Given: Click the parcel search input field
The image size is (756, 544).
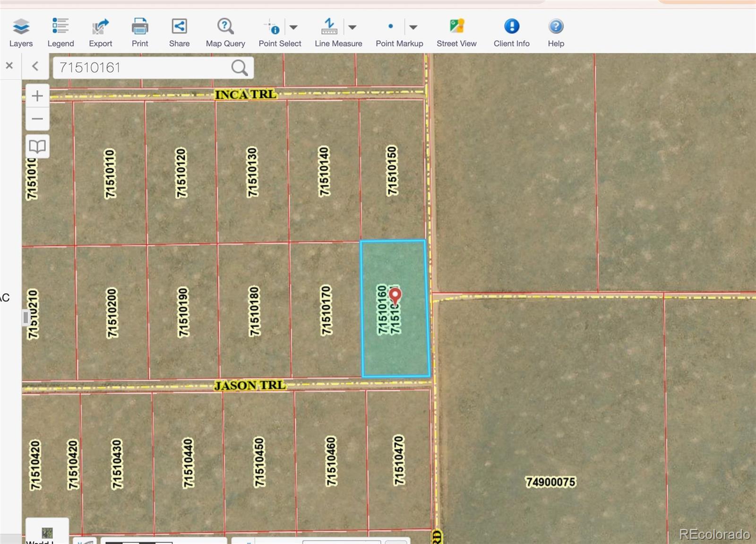Looking at the screenshot, I should (x=142, y=68).
